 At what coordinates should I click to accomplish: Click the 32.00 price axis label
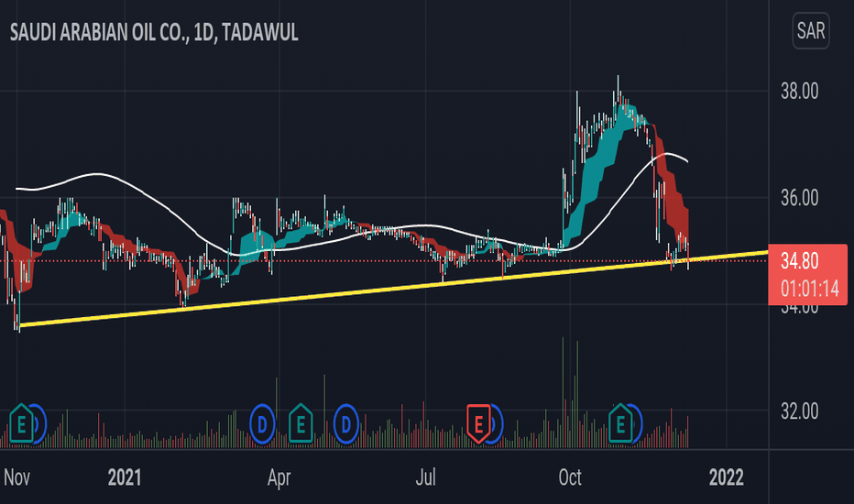pyautogui.click(x=800, y=411)
